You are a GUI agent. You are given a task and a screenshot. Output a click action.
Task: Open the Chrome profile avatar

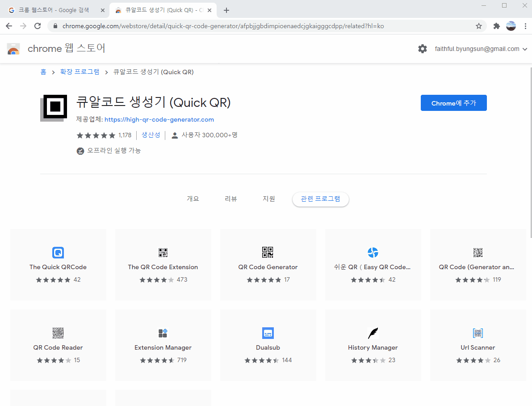(511, 26)
